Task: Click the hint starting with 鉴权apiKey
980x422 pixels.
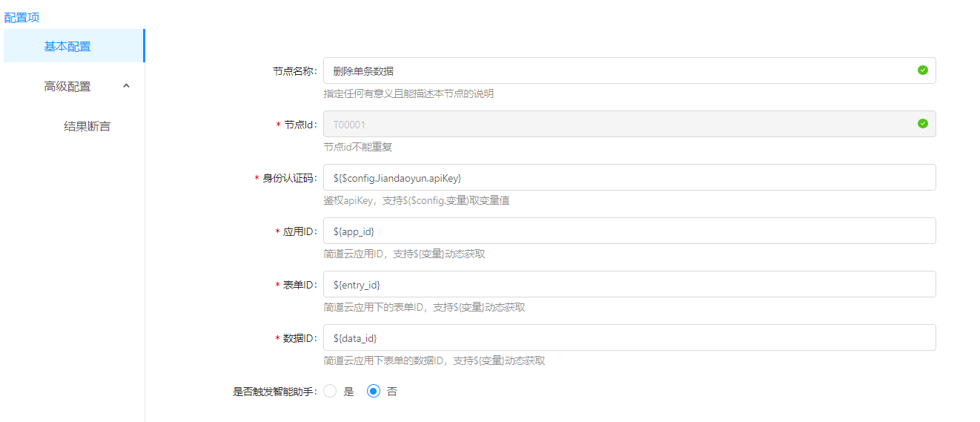Action: pyautogui.click(x=416, y=200)
